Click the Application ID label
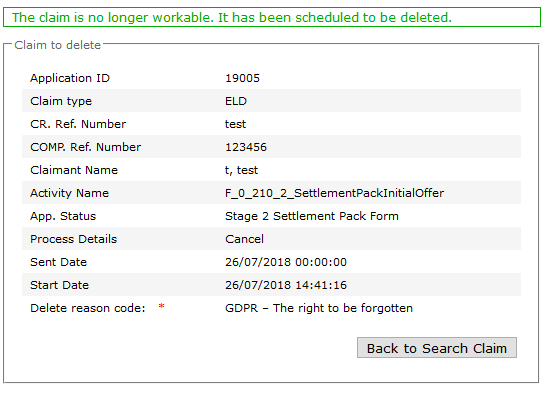This screenshot has height=393, width=552. (x=70, y=78)
